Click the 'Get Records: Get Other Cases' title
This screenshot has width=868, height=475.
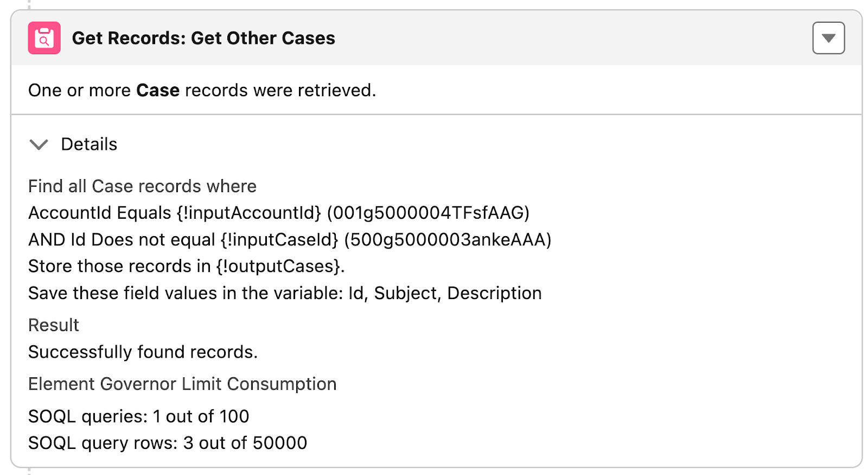coord(203,38)
